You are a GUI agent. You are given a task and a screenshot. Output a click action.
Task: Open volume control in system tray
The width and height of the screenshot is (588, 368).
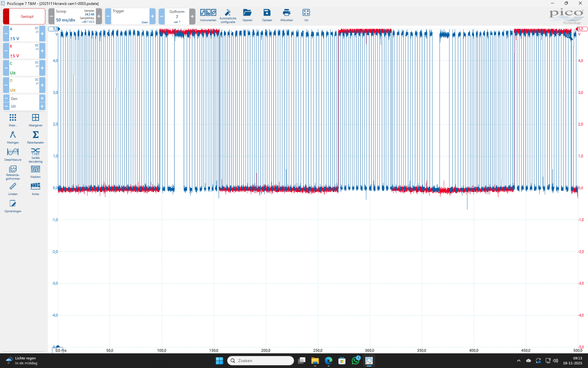click(x=556, y=361)
